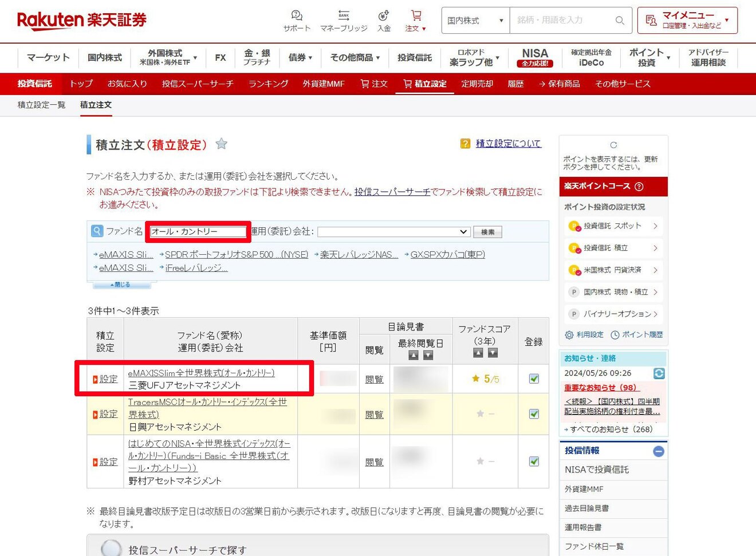Collapse 投信情報 with minus icon

[x=659, y=451]
